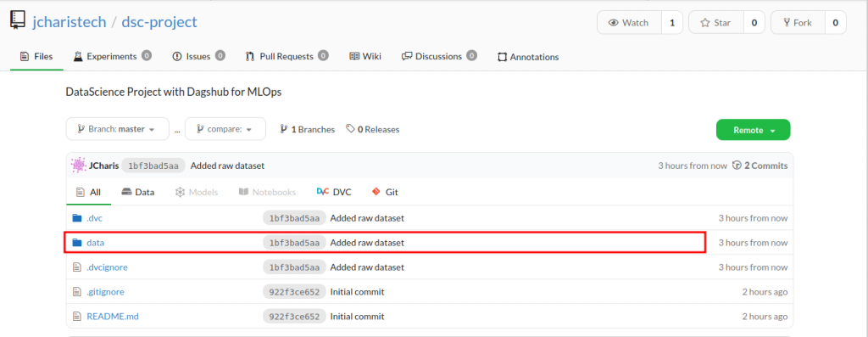Click 3 hours from now in .dvcignore row
The height and width of the screenshot is (337, 868).
(x=753, y=267)
